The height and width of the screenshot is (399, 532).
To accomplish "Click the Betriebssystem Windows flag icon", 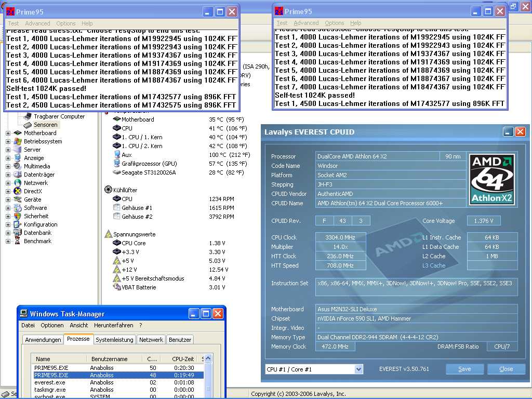I will click(18, 141).
